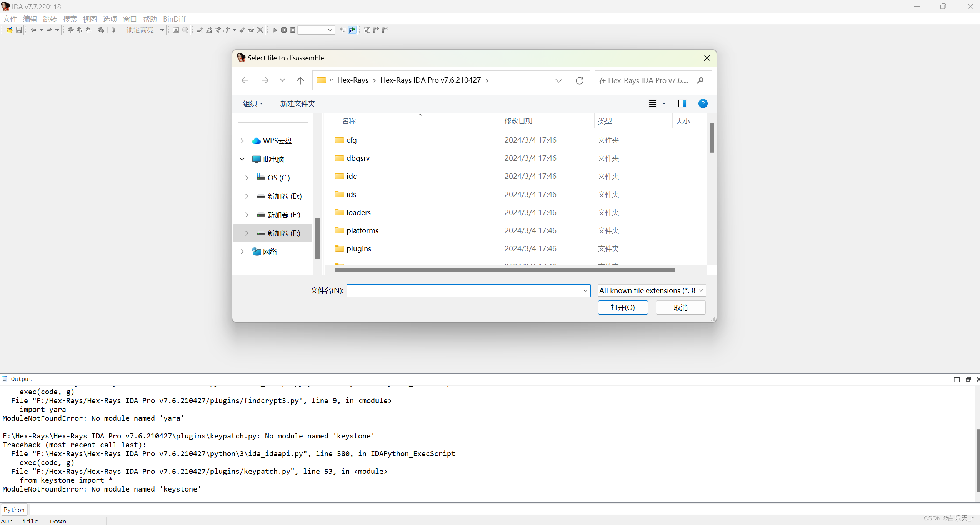Click the blue help question mark icon
Screen dimensions: 980x525
tap(703, 103)
